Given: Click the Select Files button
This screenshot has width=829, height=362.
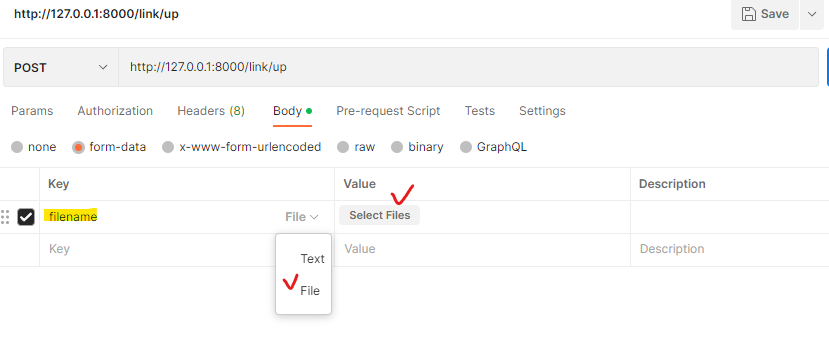Looking at the screenshot, I should pyautogui.click(x=380, y=215).
